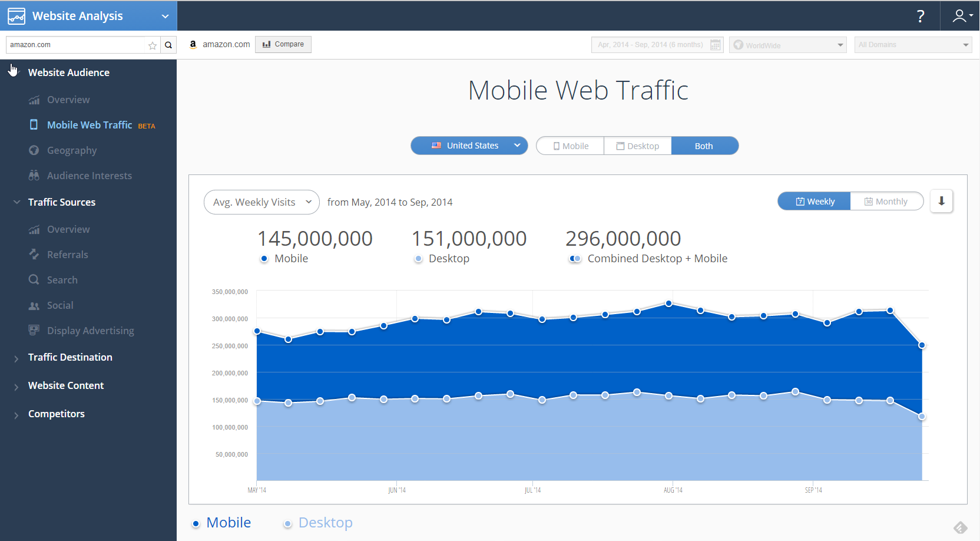Viewport: 980px width, 541px height.
Task: Click the Geography globe icon
Action: 34,150
